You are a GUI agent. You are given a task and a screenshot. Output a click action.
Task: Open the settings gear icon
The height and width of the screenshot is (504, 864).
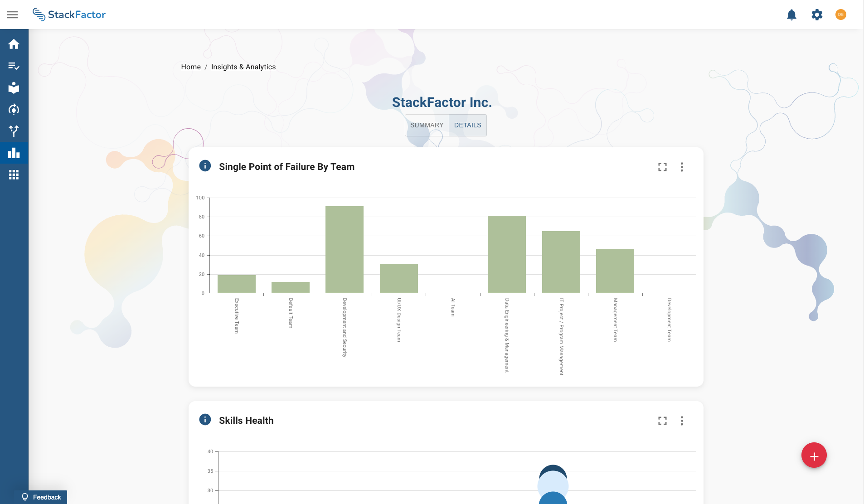pos(817,15)
